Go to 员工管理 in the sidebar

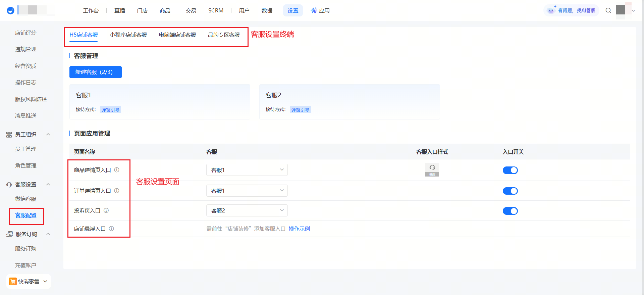(x=26, y=149)
